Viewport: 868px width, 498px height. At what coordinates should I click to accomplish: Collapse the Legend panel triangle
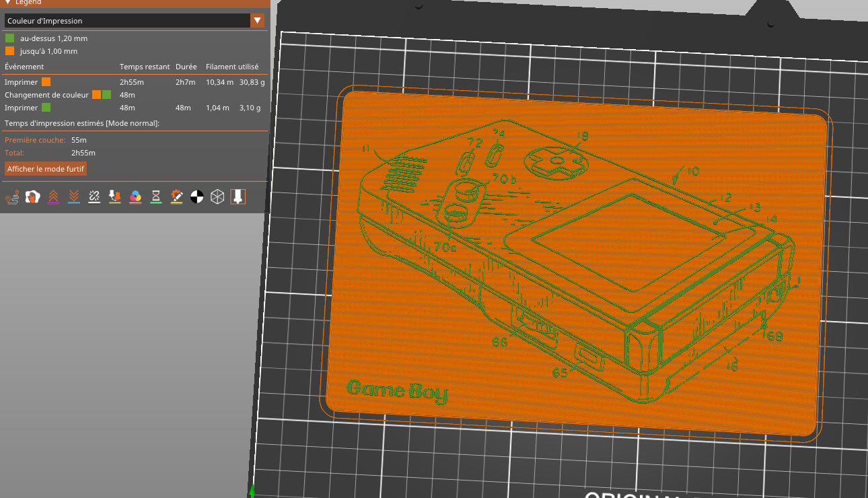pos(9,3)
